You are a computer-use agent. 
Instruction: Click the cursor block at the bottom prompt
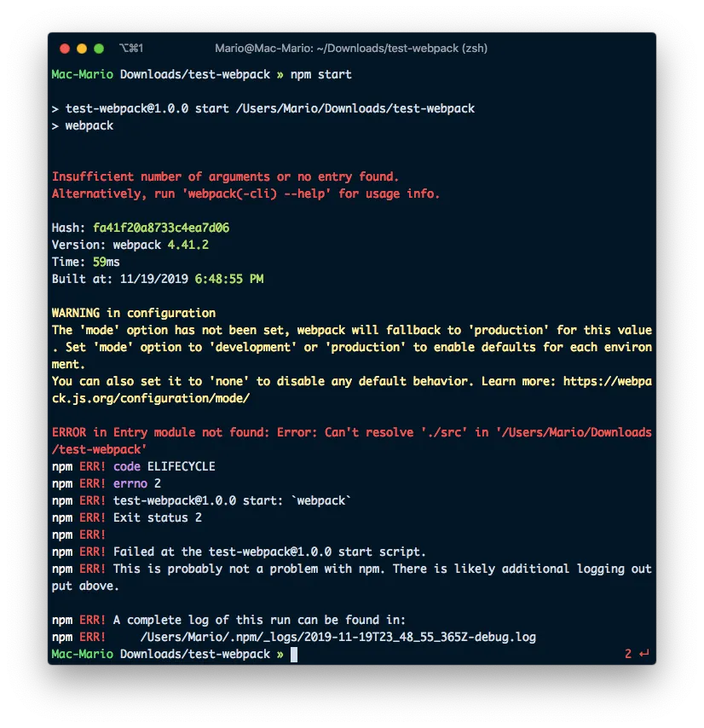(x=294, y=655)
